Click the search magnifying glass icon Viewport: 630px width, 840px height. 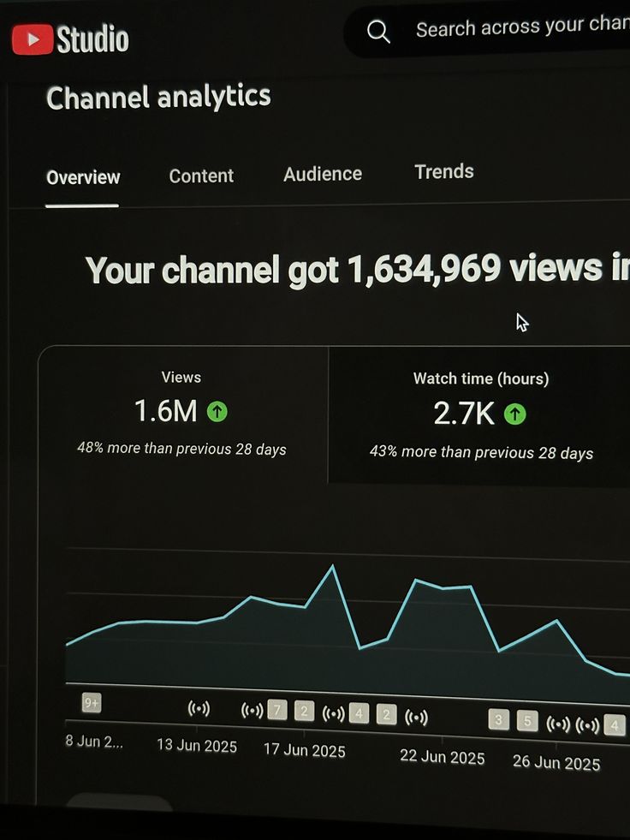[378, 32]
